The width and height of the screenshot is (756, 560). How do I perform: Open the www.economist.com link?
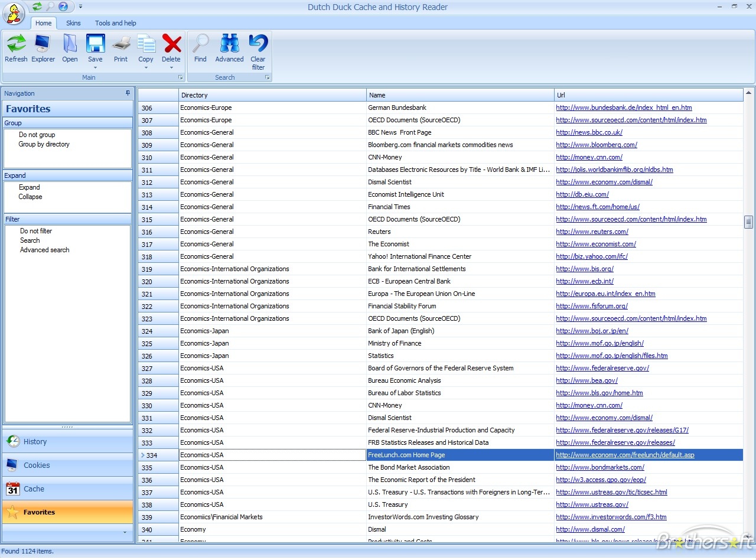(x=596, y=244)
